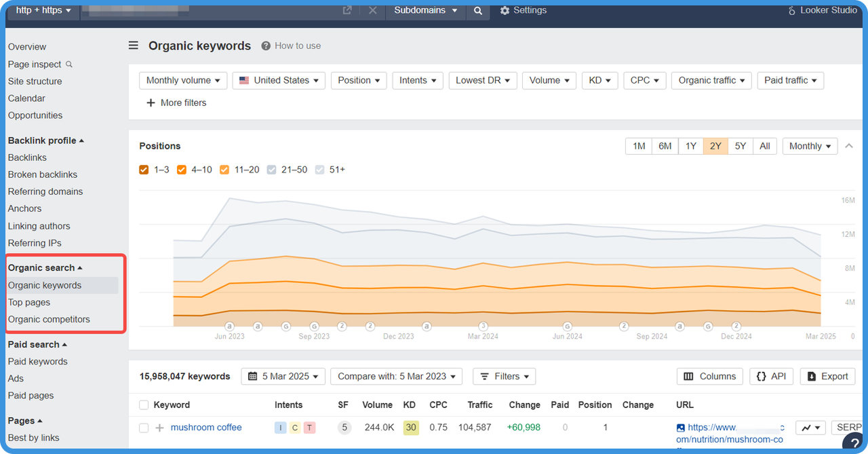Click plus icon next to mushroom coffee
This screenshot has width=868, height=454.
[x=160, y=428]
